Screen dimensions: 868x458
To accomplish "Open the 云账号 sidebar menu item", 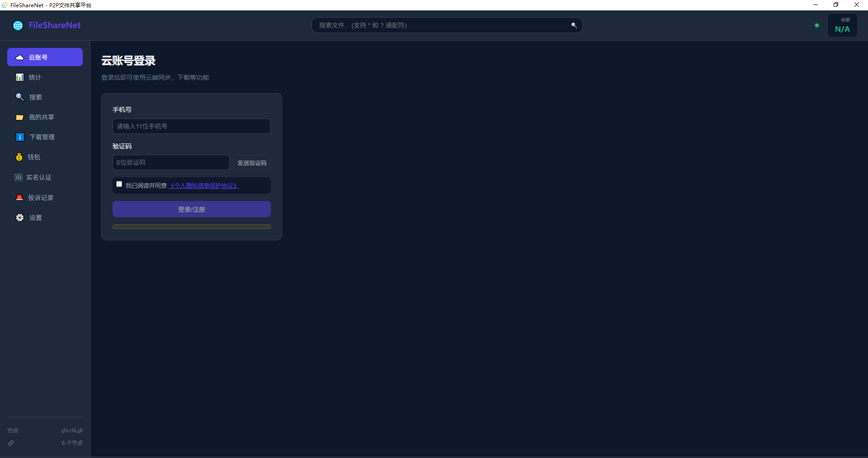I will tap(45, 57).
